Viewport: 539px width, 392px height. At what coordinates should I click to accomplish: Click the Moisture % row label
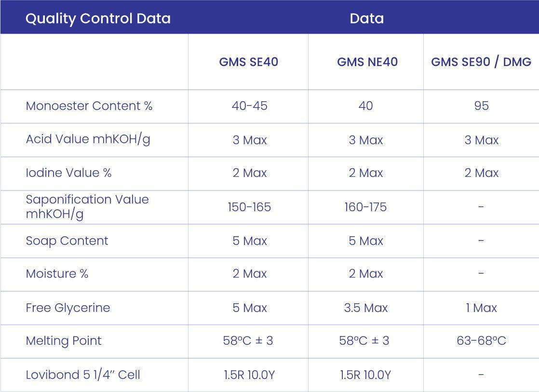click(57, 274)
